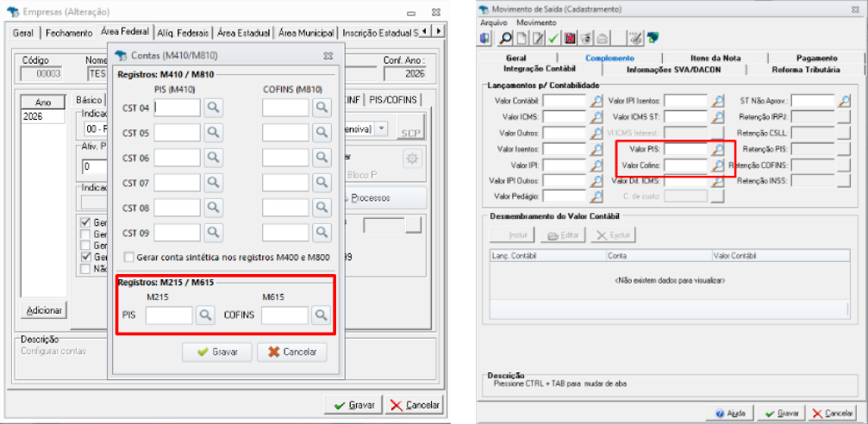
Task: Click the SCP button
Action: pos(410,128)
